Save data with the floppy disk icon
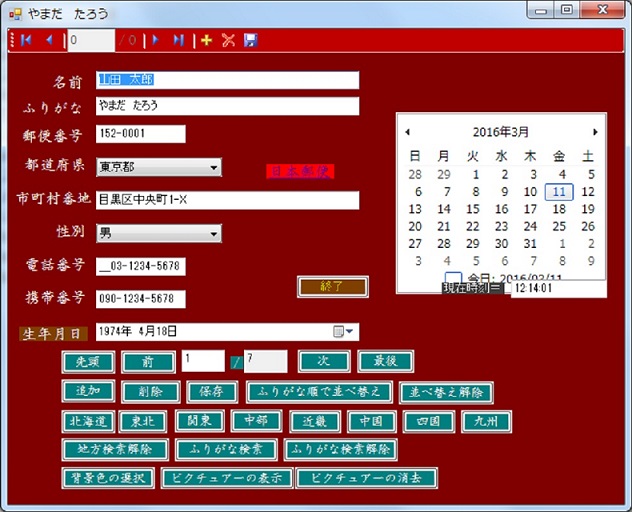The image size is (632, 512). [x=250, y=40]
